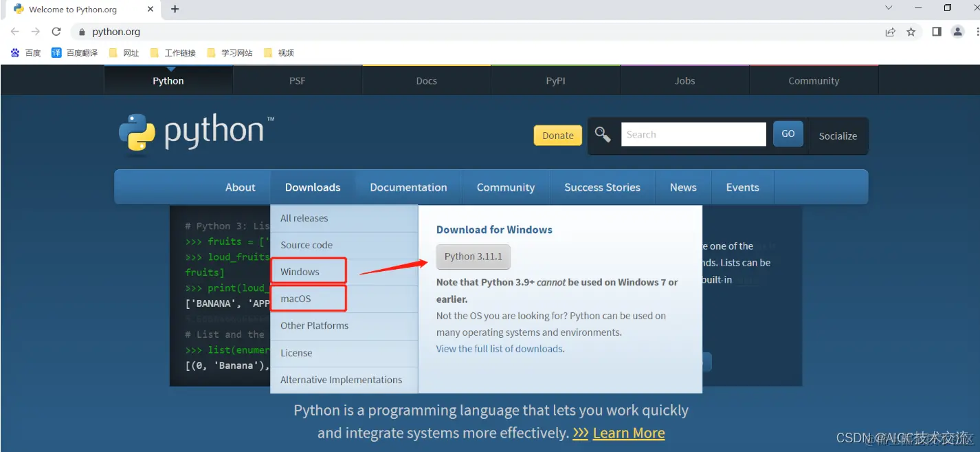The height and width of the screenshot is (452, 980).
Task: Open the About navigation menu
Action: click(241, 187)
